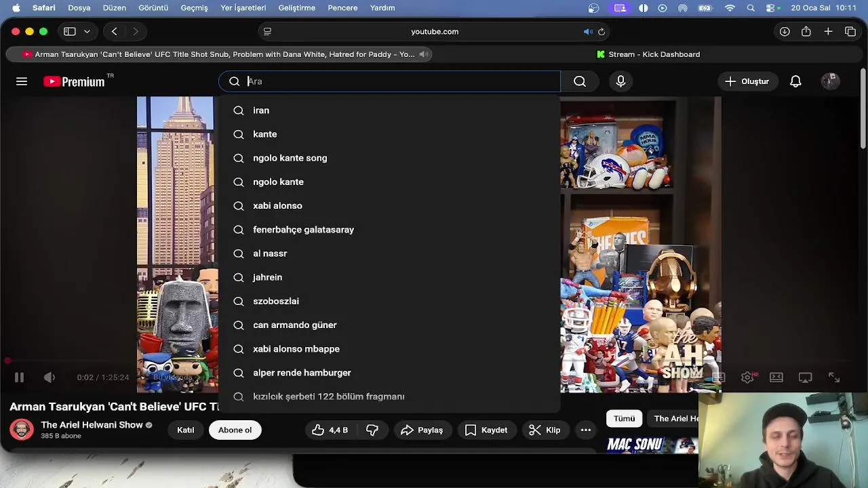Open Safari page reader/menu icon in address bar
868x488 pixels.
267,31
